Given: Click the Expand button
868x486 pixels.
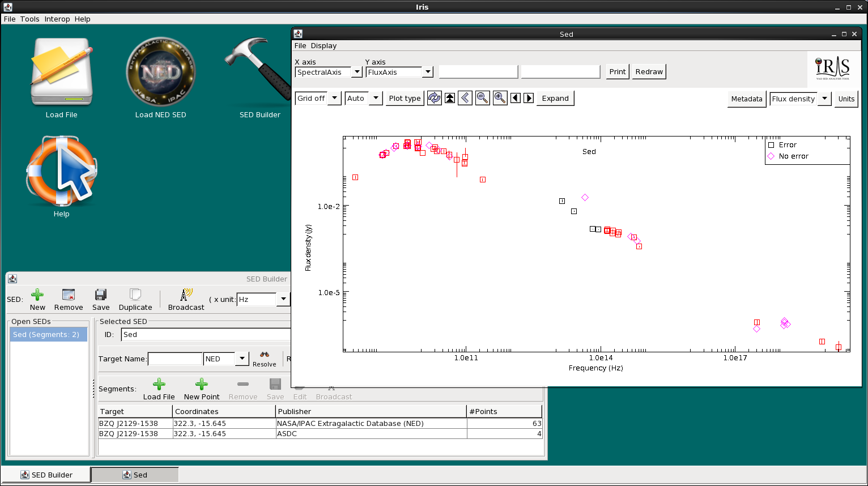Looking at the screenshot, I should tap(555, 98).
